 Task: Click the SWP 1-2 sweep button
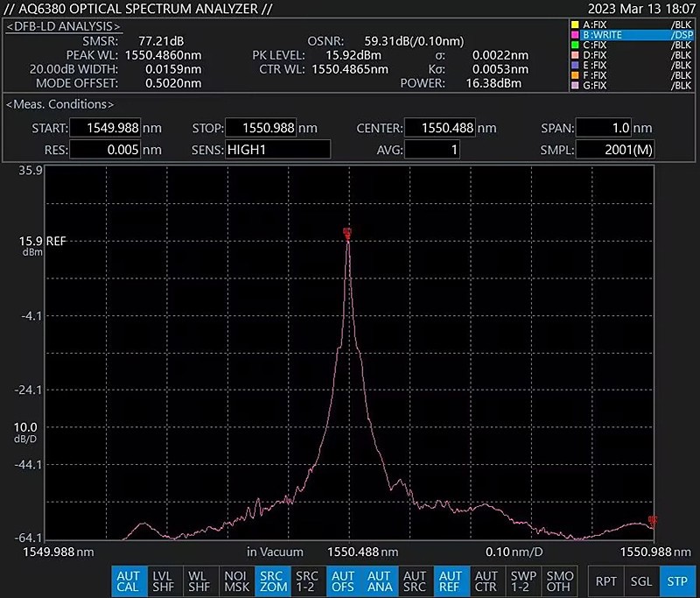521,580
